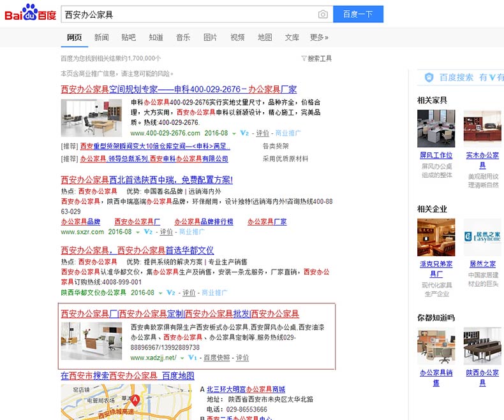Open 搜索工具 filter
The image size is (504, 420).
316,59
